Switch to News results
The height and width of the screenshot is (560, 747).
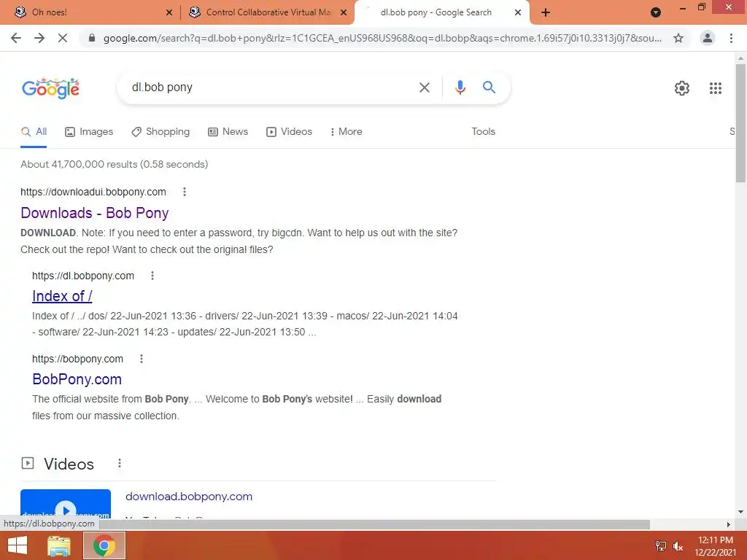point(228,132)
